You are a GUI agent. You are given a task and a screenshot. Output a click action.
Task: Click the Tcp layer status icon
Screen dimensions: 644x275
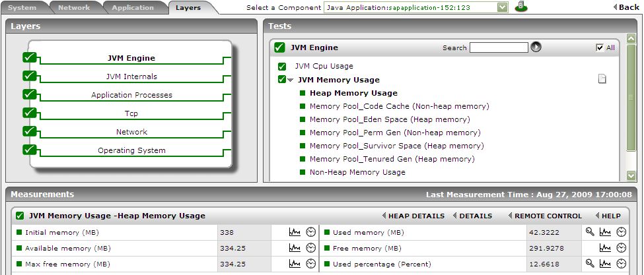click(30, 113)
